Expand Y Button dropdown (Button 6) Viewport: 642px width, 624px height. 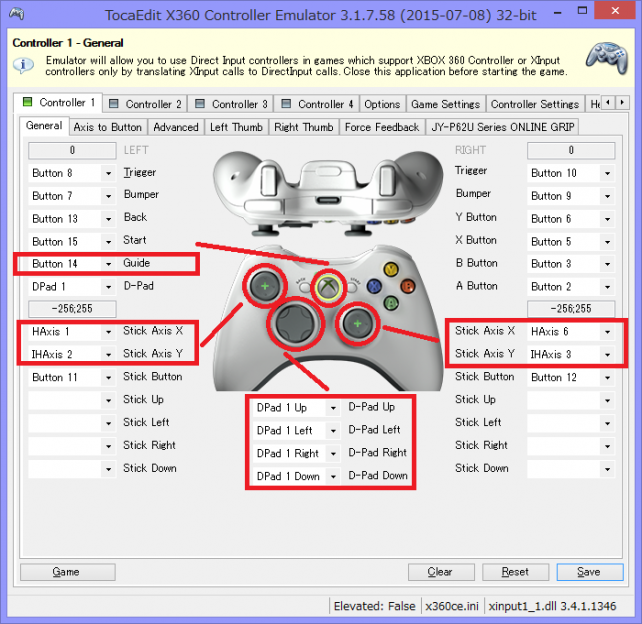[x=608, y=219]
